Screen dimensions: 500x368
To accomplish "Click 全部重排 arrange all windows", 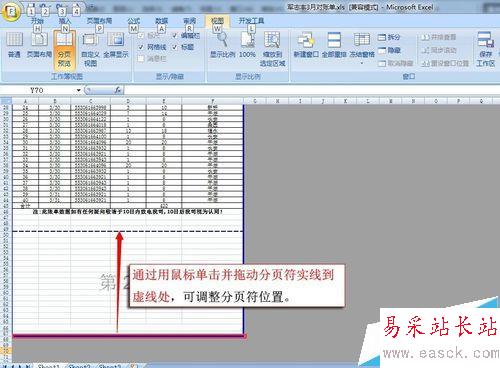I will click(x=334, y=45).
